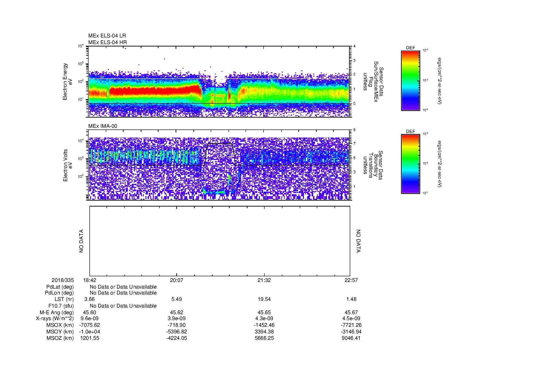Click the lower DEF color bar
Image resolution: width=555 pixels, height=392 pixels.
point(410,164)
